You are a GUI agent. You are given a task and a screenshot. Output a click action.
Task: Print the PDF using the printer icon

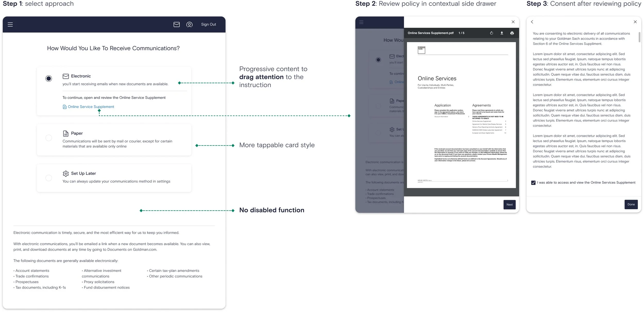pyautogui.click(x=512, y=33)
